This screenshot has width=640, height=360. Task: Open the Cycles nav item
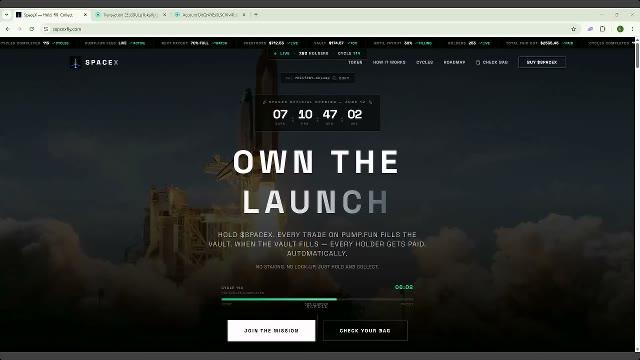pyautogui.click(x=424, y=62)
